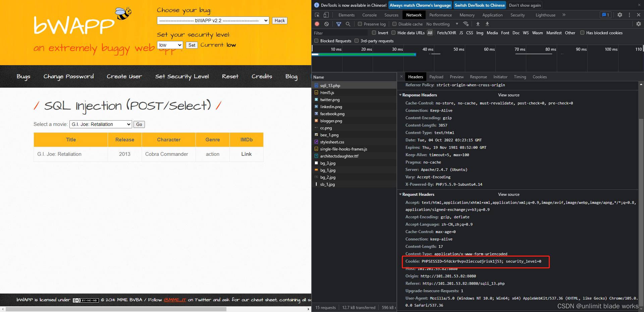Open the movie selection dropdown
Viewport: 644px width, 312px height.
click(101, 124)
